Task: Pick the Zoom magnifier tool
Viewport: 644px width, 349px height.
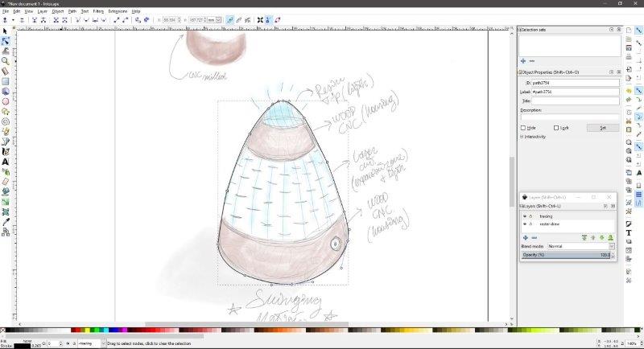Action: [x=6, y=61]
